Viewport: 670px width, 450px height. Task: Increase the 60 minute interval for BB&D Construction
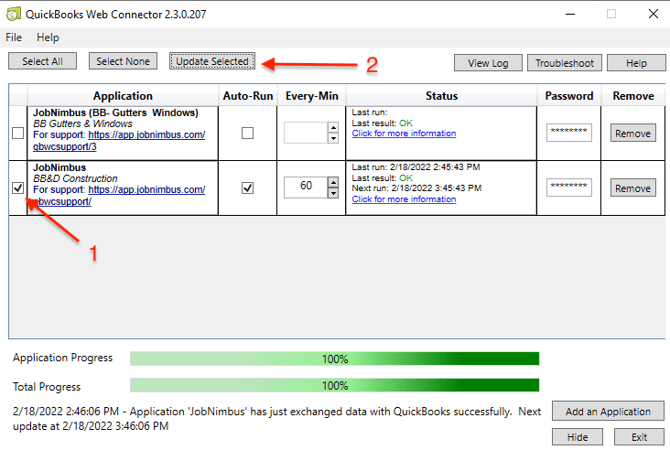pos(333,182)
